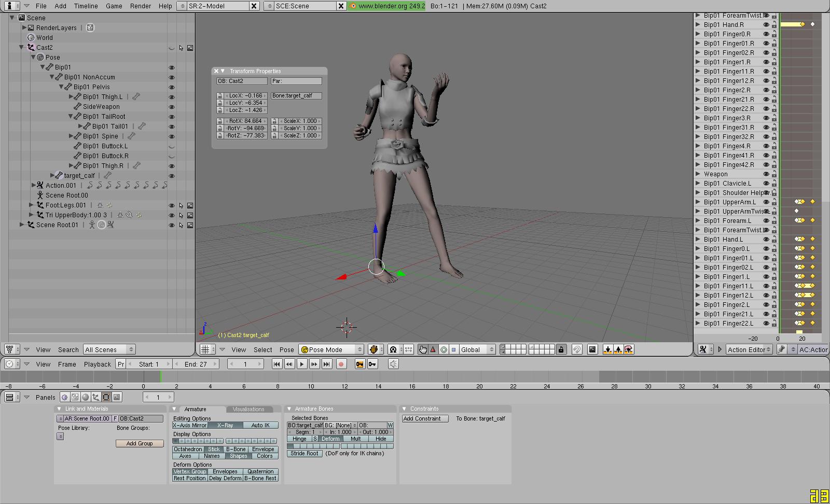Image resolution: width=830 pixels, height=504 pixels.
Task: Open the Render menu
Action: pos(141,6)
